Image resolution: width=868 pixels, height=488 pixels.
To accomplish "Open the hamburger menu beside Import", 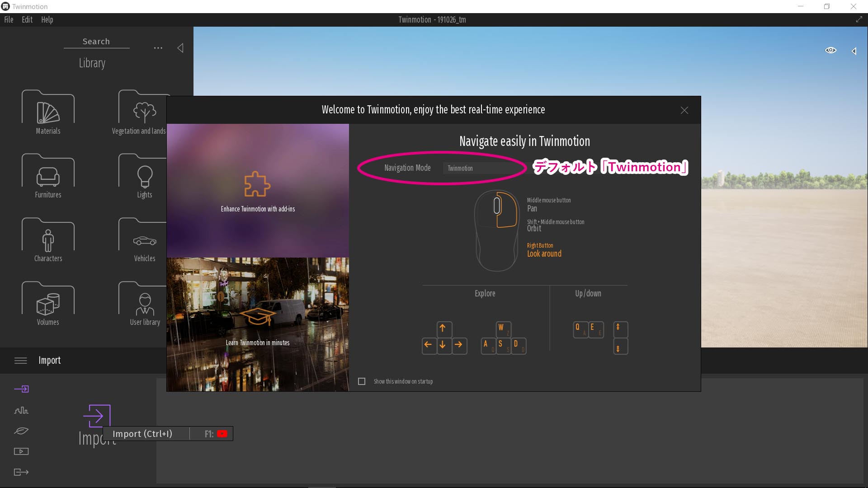I will [21, 361].
